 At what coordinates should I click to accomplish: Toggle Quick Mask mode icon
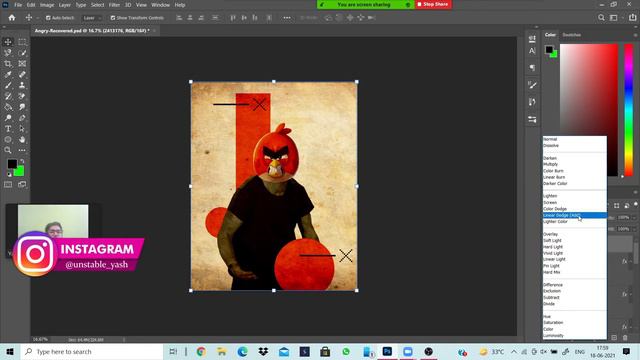(x=8, y=184)
